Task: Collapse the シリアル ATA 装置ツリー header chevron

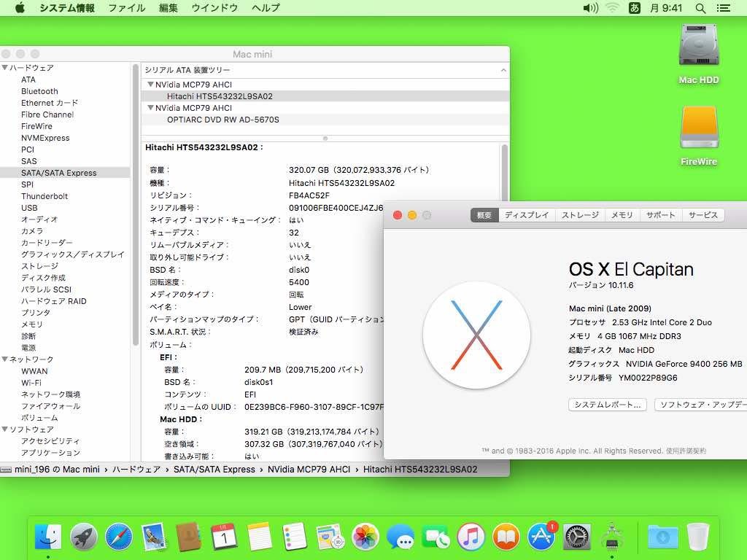Action: pos(503,70)
